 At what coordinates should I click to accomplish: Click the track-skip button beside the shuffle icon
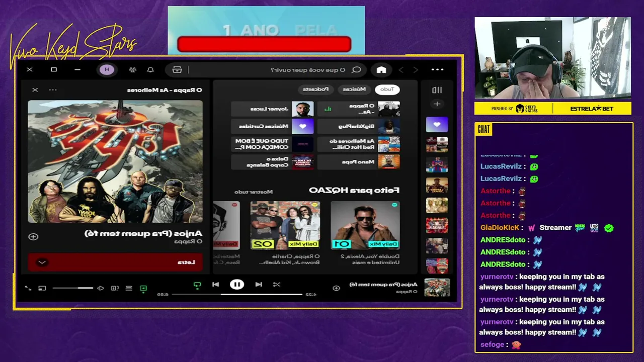pyautogui.click(x=259, y=285)
